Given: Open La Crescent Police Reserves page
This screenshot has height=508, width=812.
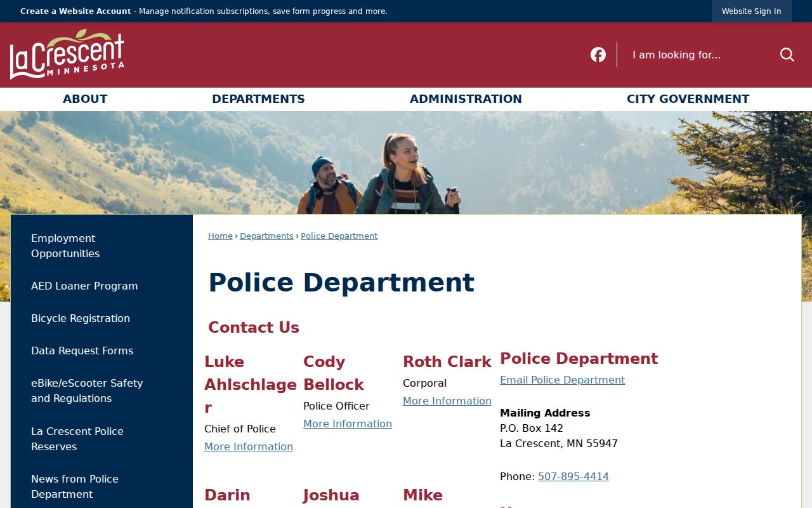Looking at the screenshot, I should point(77,439).
